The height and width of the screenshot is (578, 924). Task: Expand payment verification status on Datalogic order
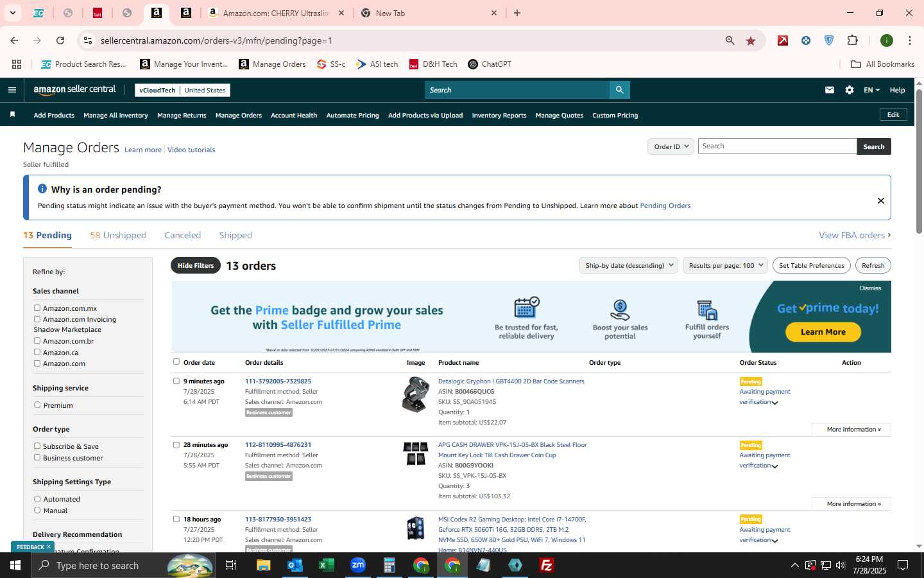coord(775,403)
